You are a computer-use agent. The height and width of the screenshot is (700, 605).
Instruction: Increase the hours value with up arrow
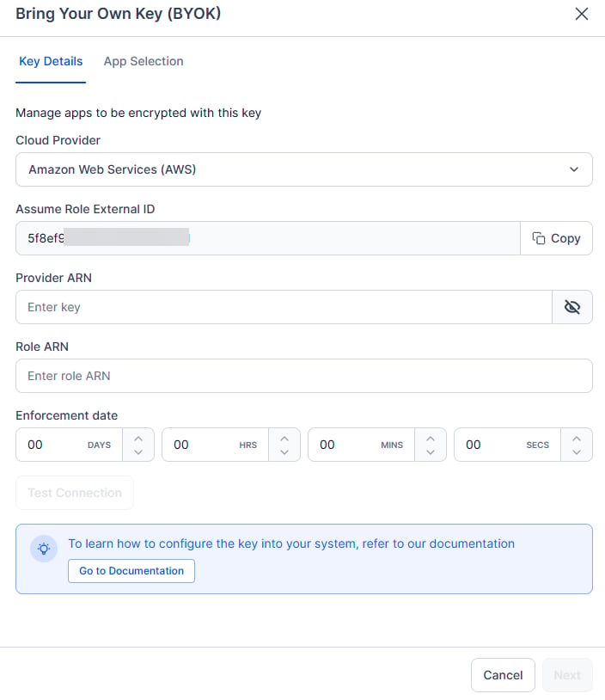coord(284,439)
